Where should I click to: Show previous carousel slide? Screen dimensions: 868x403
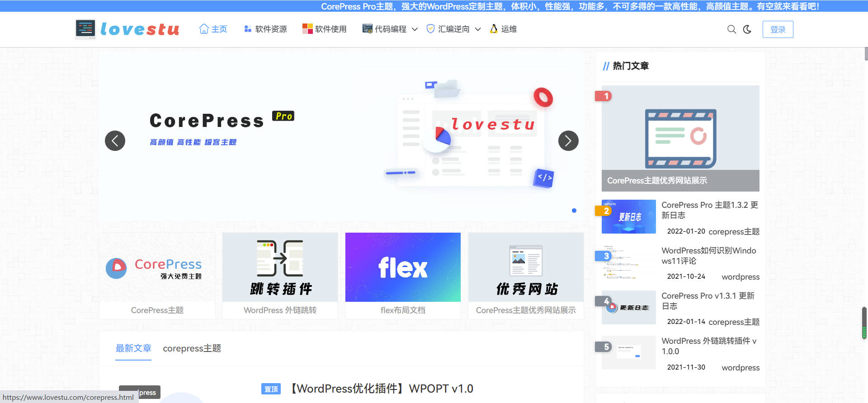coord(115,141)
